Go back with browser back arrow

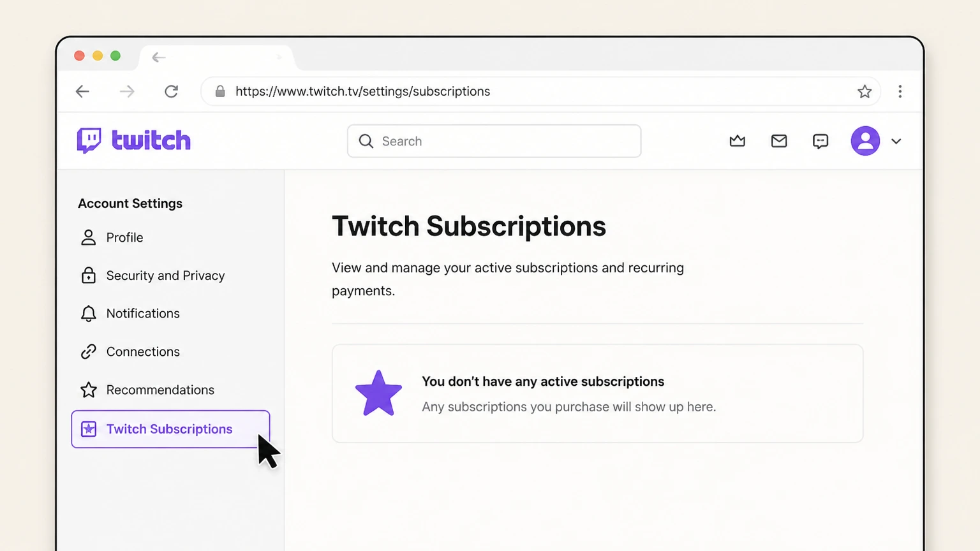(x=82, y=91)
